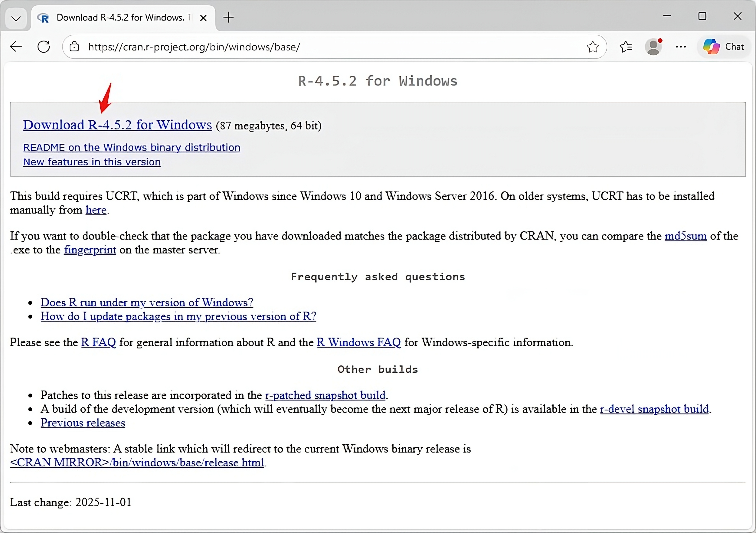Image resolution: width=756 pixels, height=533 pixels.
Task: Expand the tab actions dropdown chevron
Action: pyautogui.click(x=16, y=18)
